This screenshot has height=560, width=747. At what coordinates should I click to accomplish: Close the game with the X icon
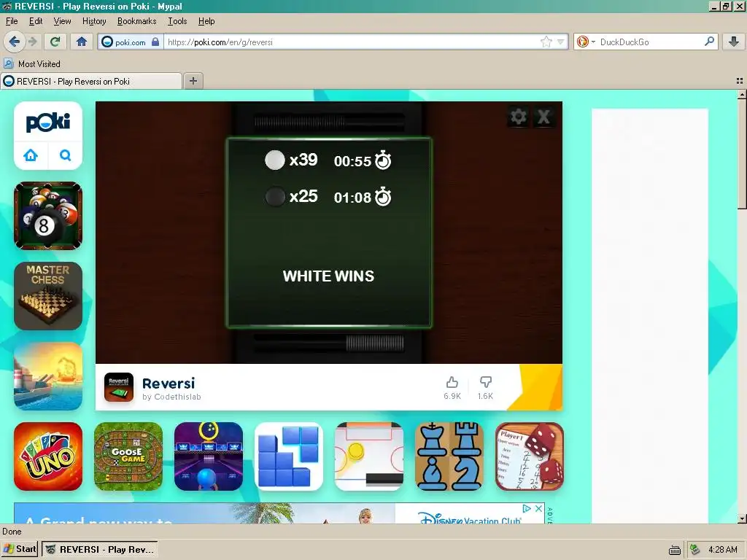[543, 117]
